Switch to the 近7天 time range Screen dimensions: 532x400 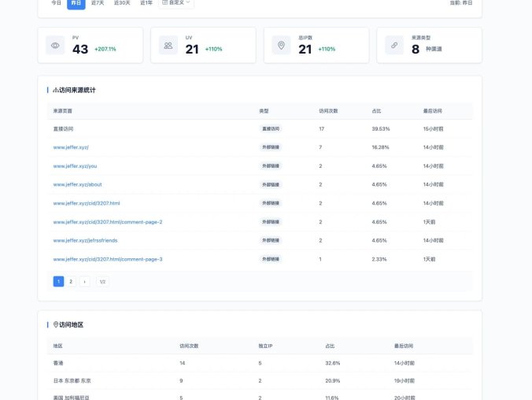[98, 3]
